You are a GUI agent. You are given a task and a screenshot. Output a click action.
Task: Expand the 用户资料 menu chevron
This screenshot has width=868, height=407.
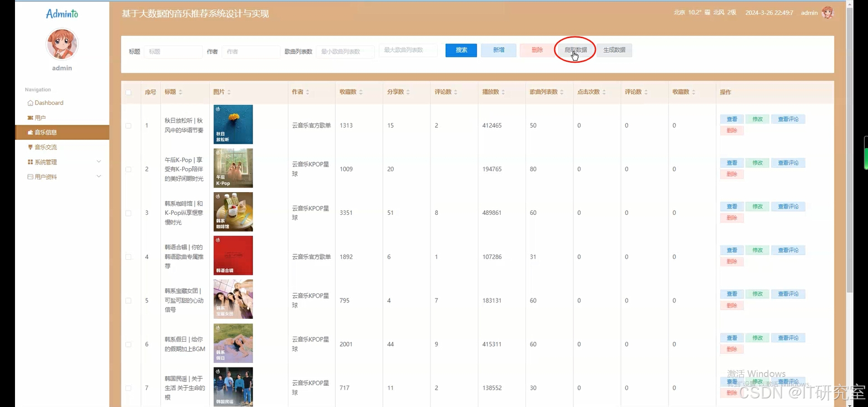pos(99,176)
